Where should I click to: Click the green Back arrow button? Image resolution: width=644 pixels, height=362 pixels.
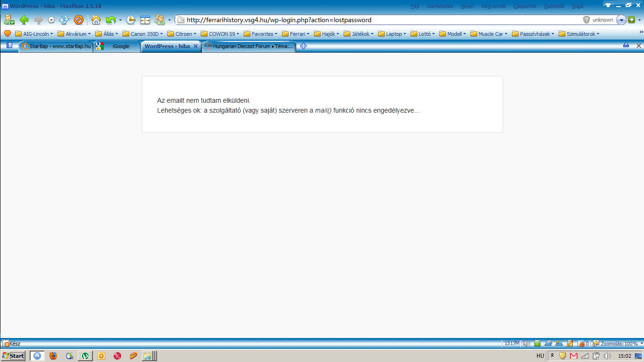tap(24, 20)
